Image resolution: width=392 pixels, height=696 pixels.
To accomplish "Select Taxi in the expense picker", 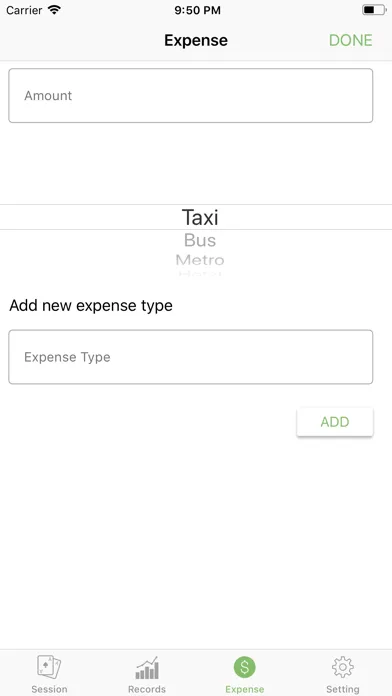I will click(x=200, y=217).
